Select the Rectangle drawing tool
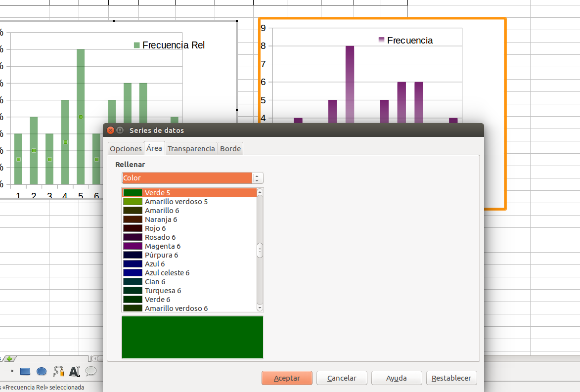The image size is (580, 392). coord(25,371)
